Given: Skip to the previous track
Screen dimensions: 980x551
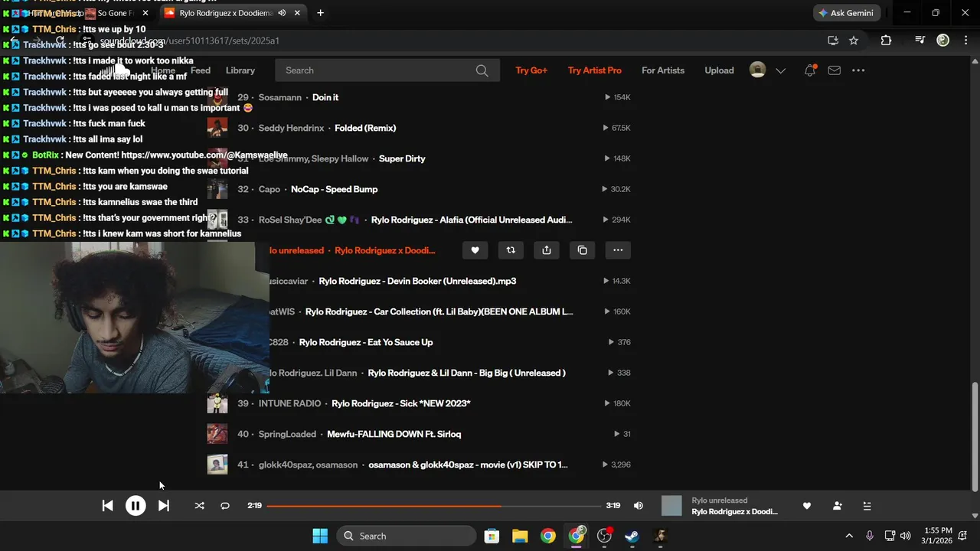Looking at the screenshot, I should point(108,506).
